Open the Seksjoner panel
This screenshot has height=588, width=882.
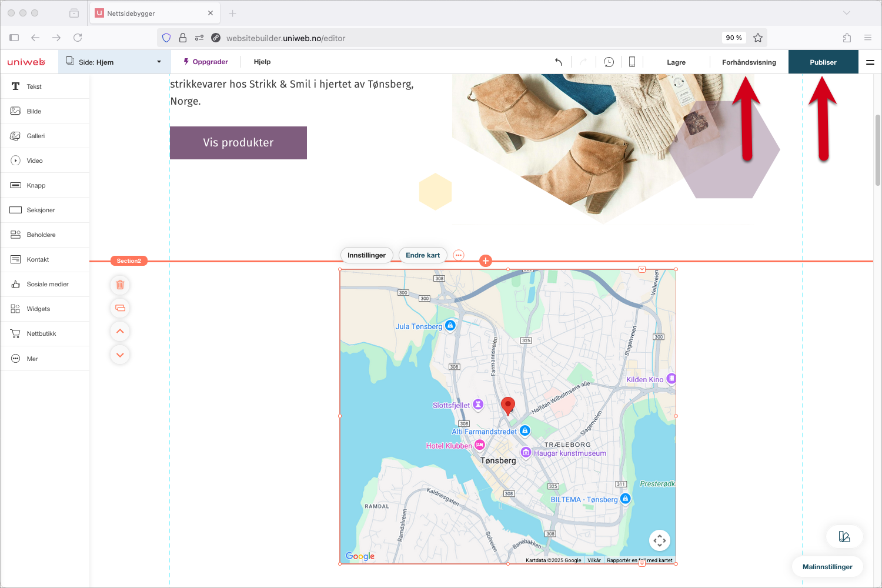(x=45, y=210)
